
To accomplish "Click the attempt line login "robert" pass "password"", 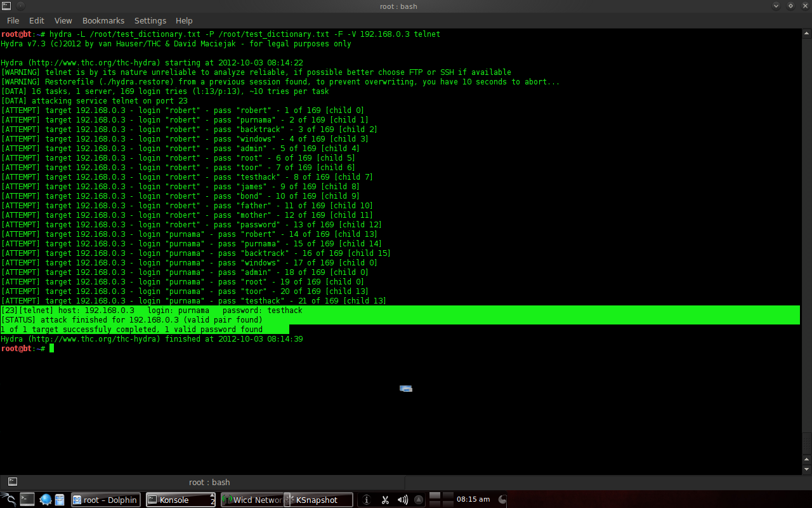I will coord(191,225).
